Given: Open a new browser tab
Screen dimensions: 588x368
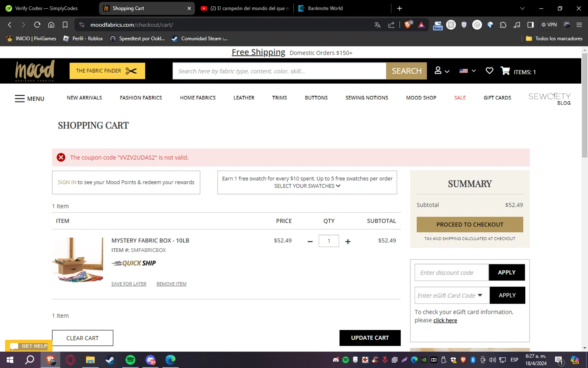Looking at the screenshot, I should 399,8.
